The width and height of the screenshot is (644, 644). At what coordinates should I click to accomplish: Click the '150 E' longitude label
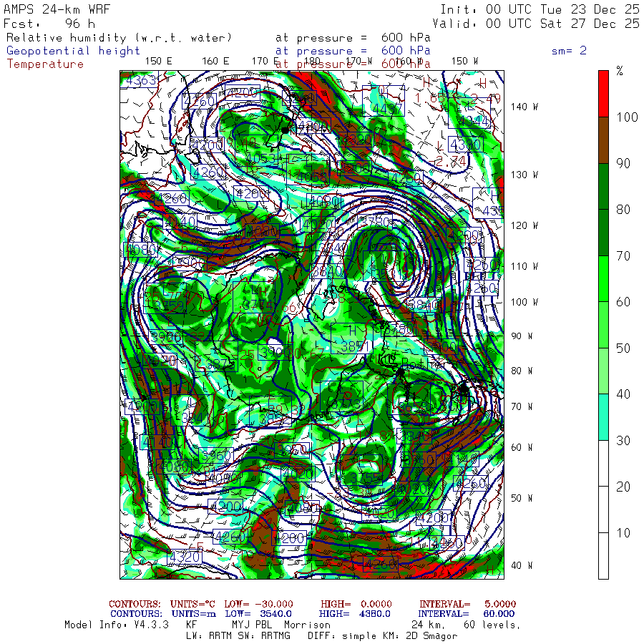[158, 61]
